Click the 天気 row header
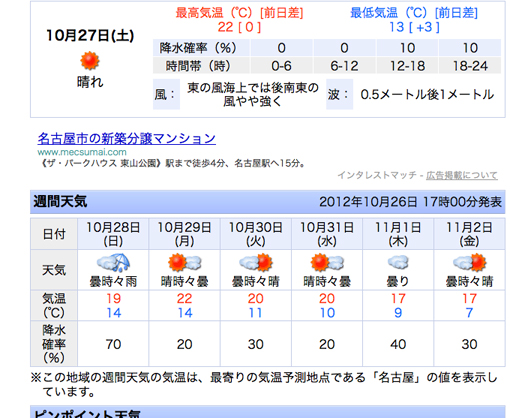510x418 pixels. tap(54, 270)
